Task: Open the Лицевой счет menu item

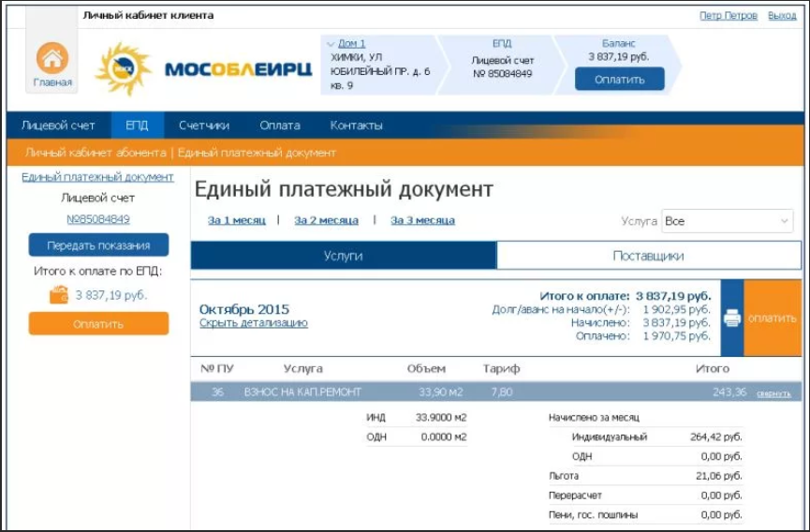Action: (x=58, y=126)
